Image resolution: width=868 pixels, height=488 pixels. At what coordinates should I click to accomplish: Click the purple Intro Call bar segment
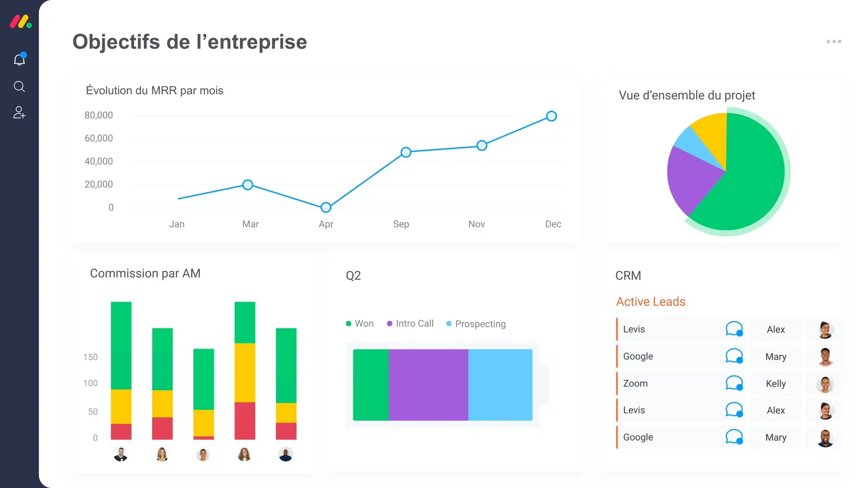pyautogui.click(x=428, y=385)
